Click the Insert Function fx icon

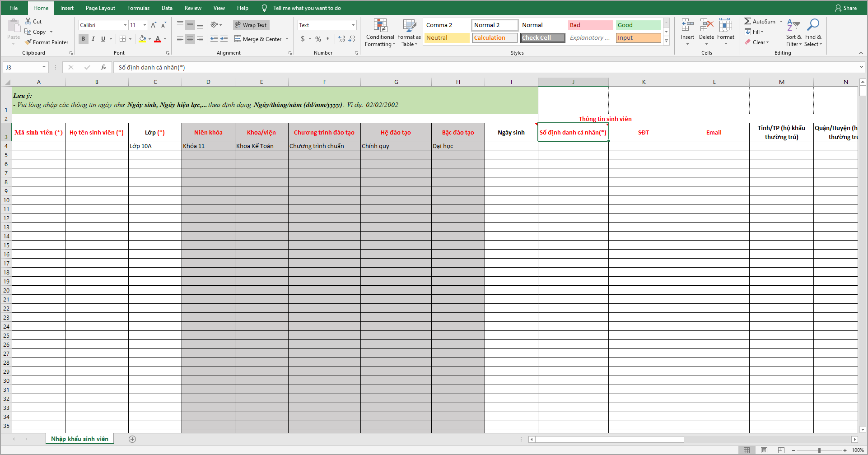point(103,67)
